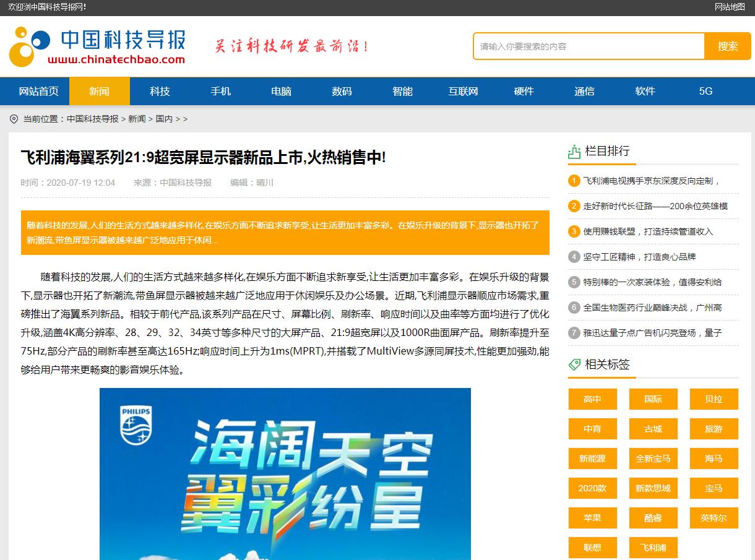755x560 pixels.
Task: Click the 编辑：晴川 editor text
Action: click(x=252, y=183)
